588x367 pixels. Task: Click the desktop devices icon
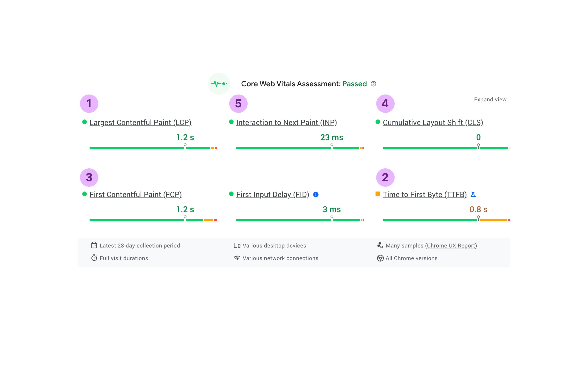tap(237, 245)
